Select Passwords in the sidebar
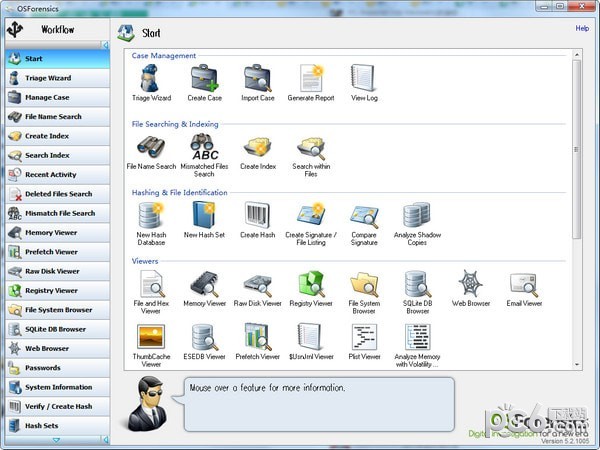 (58, 368)
